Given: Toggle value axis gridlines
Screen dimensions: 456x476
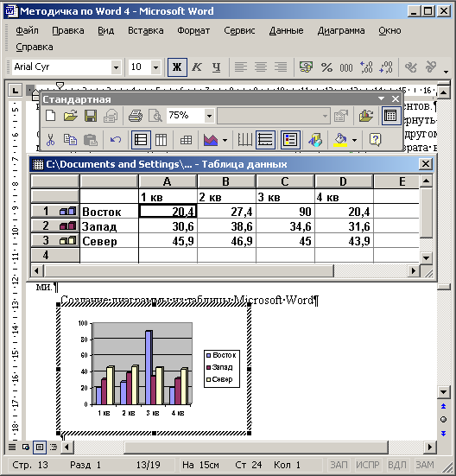Looking at the screenshot, I should point(265,140).
